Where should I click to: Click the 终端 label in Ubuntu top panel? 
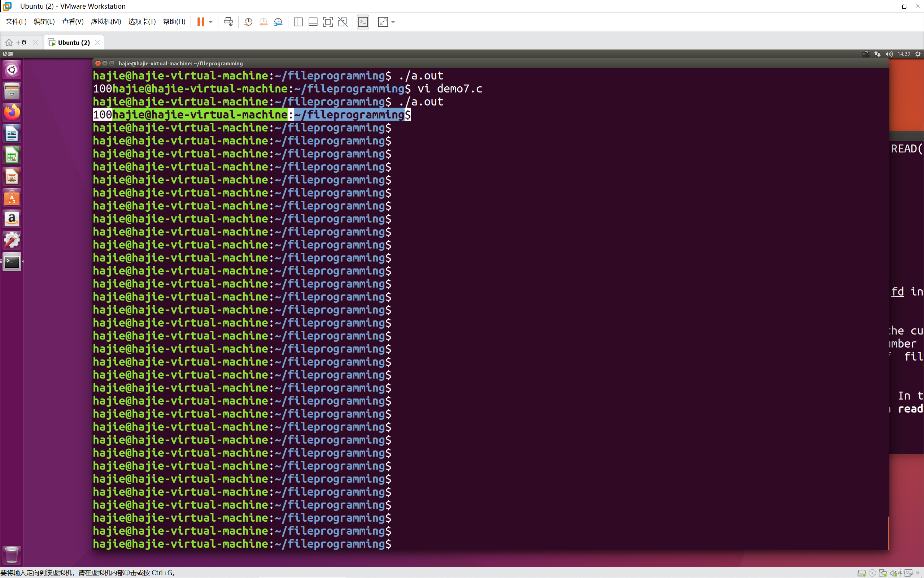pyautogui.click(x=8, y=54)
